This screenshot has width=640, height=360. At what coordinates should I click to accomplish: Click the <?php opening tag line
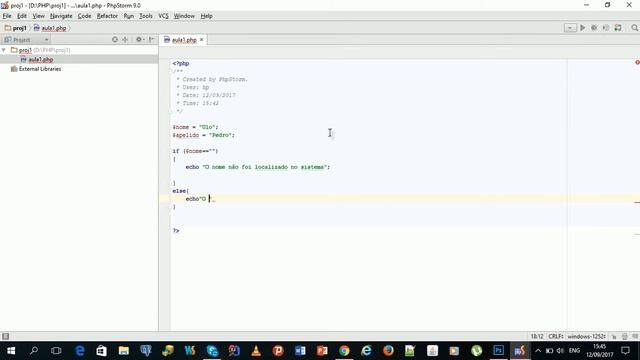[x=180, y=63]
